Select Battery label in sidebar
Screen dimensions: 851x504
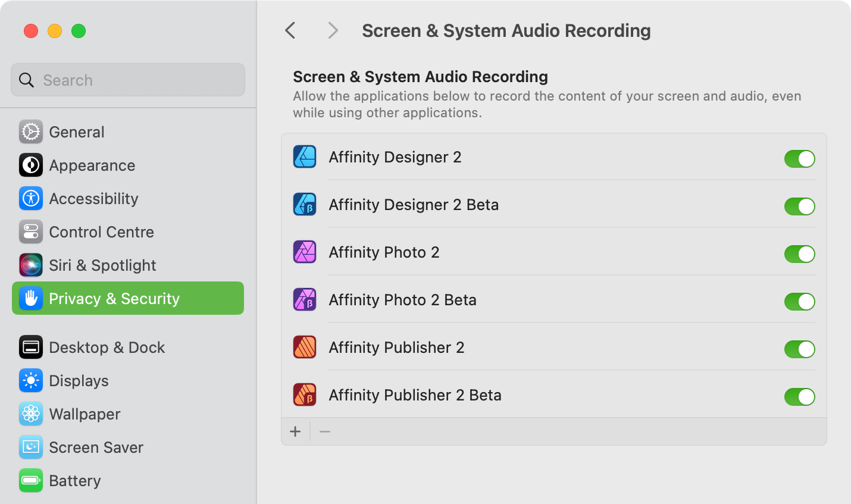click(x=75, y=481)
